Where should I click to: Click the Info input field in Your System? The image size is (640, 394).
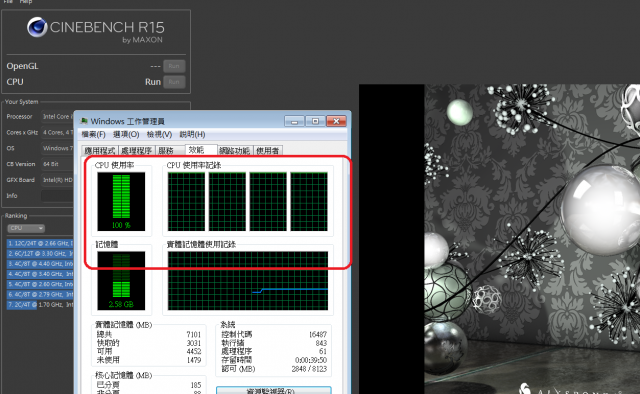57,196
